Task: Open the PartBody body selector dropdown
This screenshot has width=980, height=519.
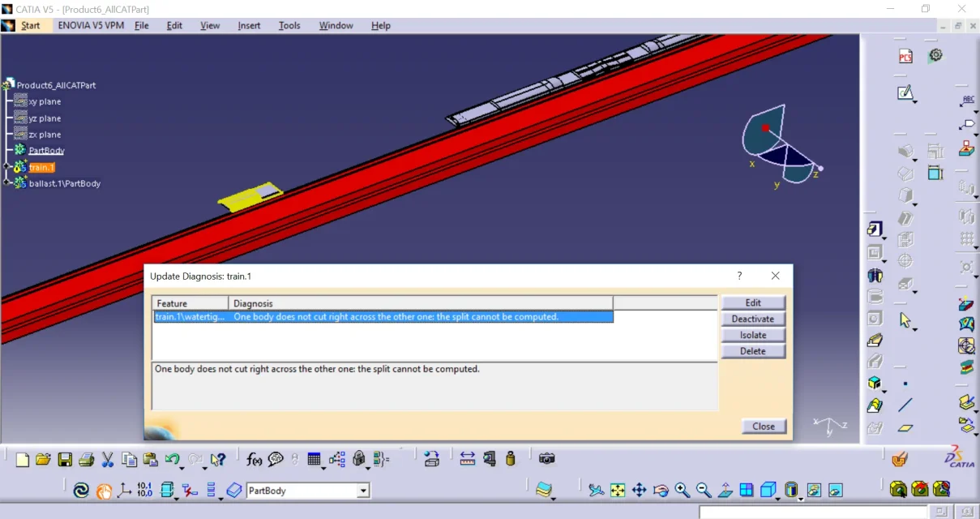Action: tap(363, 491)
